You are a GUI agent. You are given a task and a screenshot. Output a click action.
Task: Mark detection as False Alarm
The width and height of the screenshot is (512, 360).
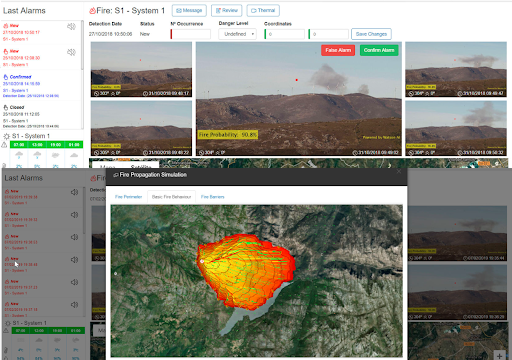[x=338, y=50]
